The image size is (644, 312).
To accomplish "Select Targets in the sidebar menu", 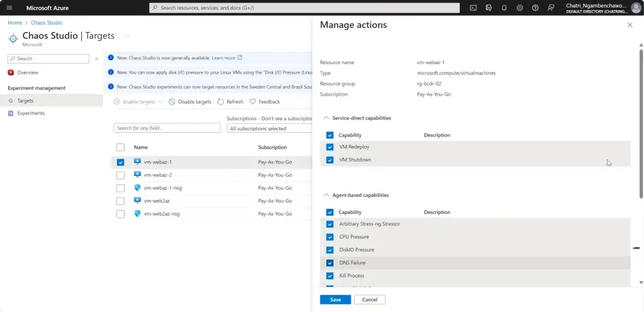I will coord(25,101).
